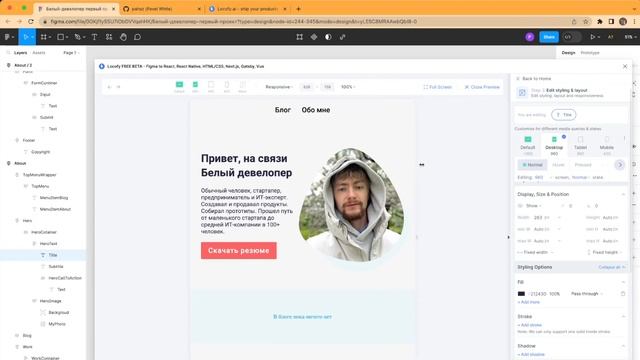Select the Hover state
The image size is (640, 360).
pos(558,165)
